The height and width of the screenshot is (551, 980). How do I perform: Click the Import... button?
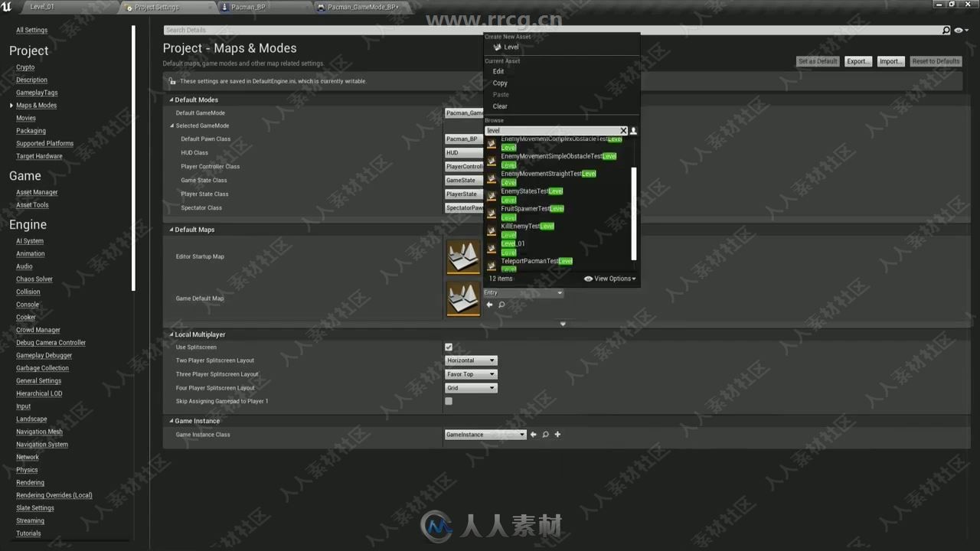(x=890, y=61)
